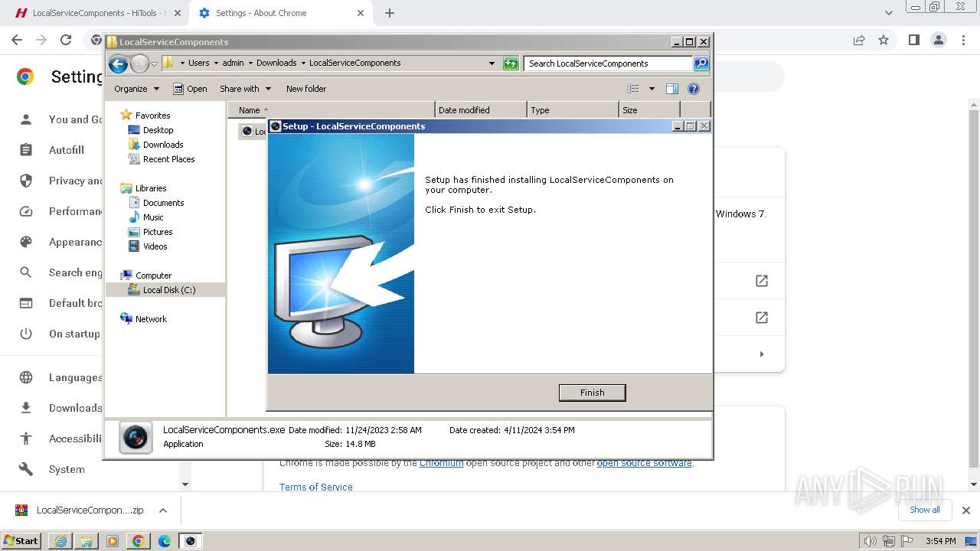Open a new Chrome tab
980x551 pixels.
pyautogui.click(x=390, y=13)
